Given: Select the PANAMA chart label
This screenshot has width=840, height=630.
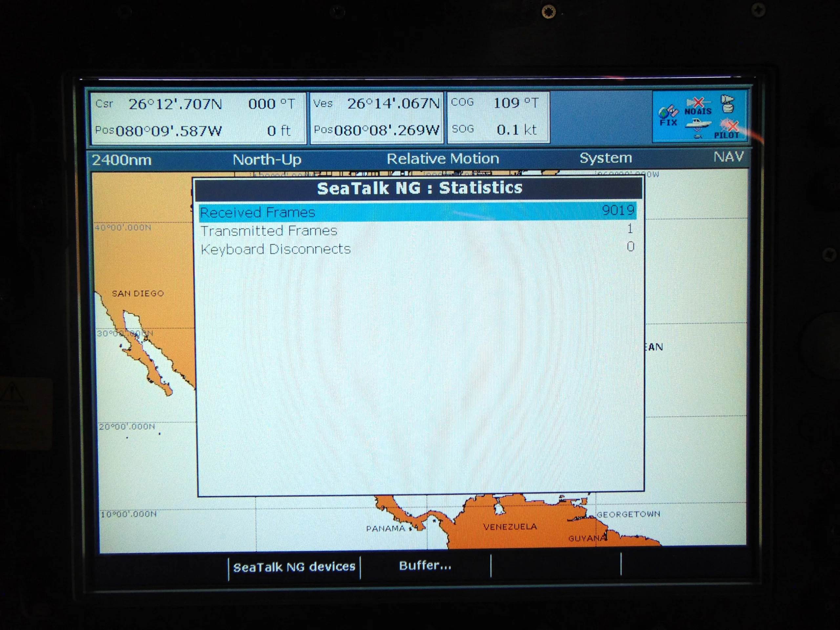Looking at the screenshot, I should coord(386,528).
